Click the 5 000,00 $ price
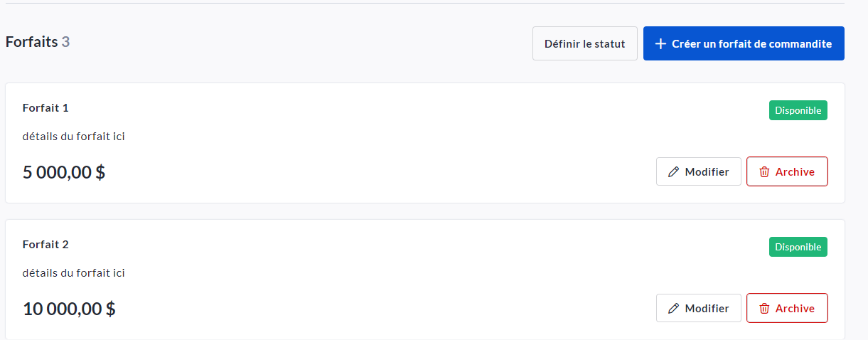 coord(64,172)
